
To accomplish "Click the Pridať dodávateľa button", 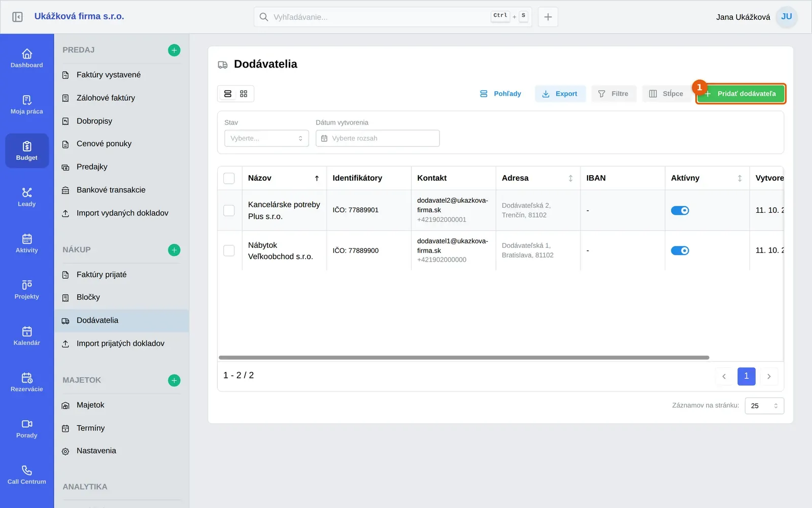I will [x=741, y=94].
